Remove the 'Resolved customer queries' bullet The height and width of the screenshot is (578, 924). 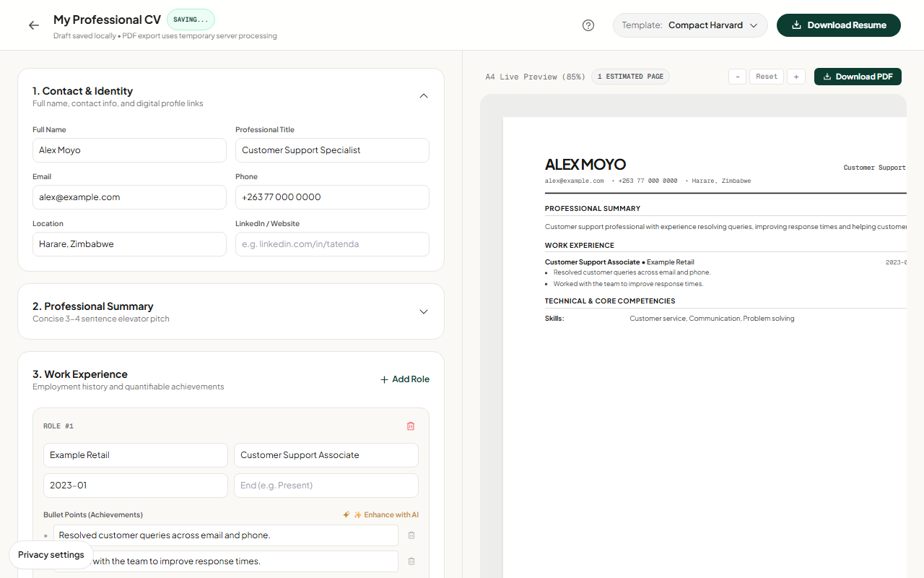click(x=411, y=535)
